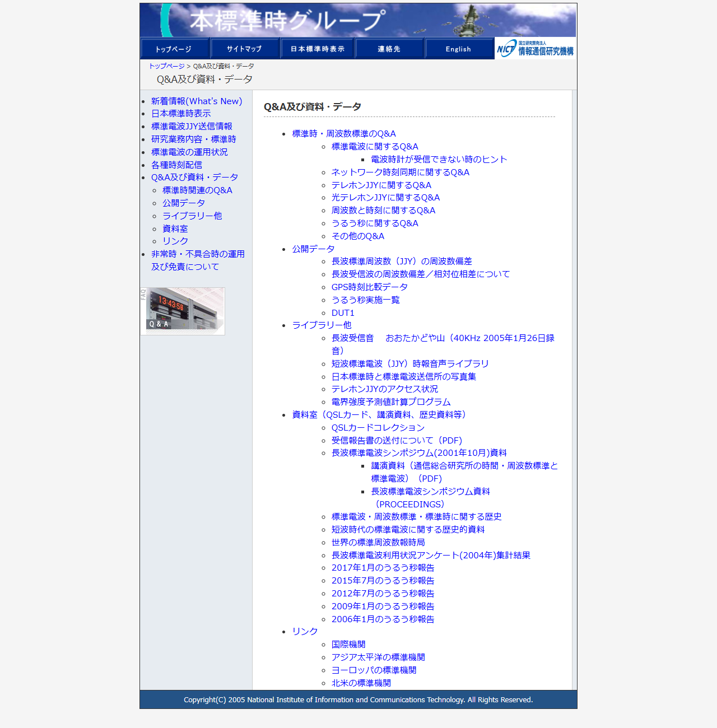Viewport: 717px width, 728px height.
Task: Open 新着情報(What's New) in sidebar
Action: pos(197,101)
